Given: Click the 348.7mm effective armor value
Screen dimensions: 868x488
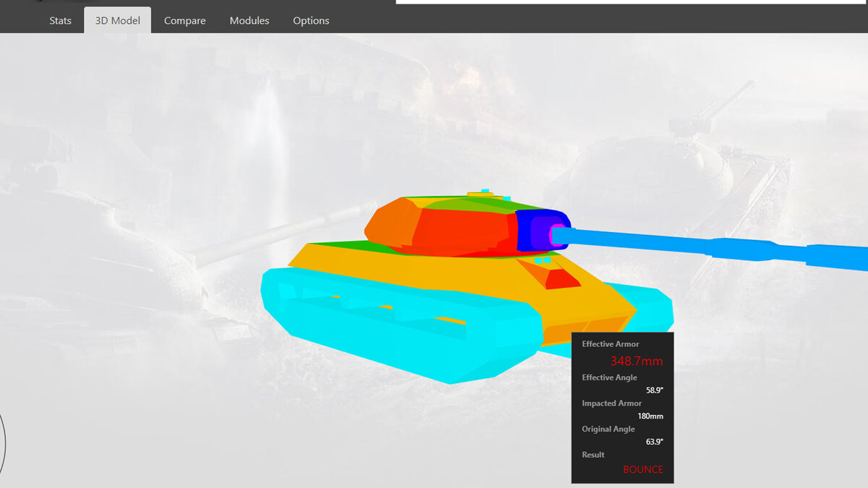Looking at the screenshot, I should tap(637, 361).
